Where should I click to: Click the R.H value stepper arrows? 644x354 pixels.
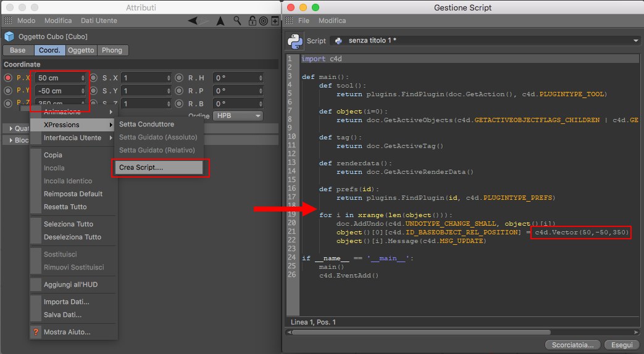tap(261, 78)
